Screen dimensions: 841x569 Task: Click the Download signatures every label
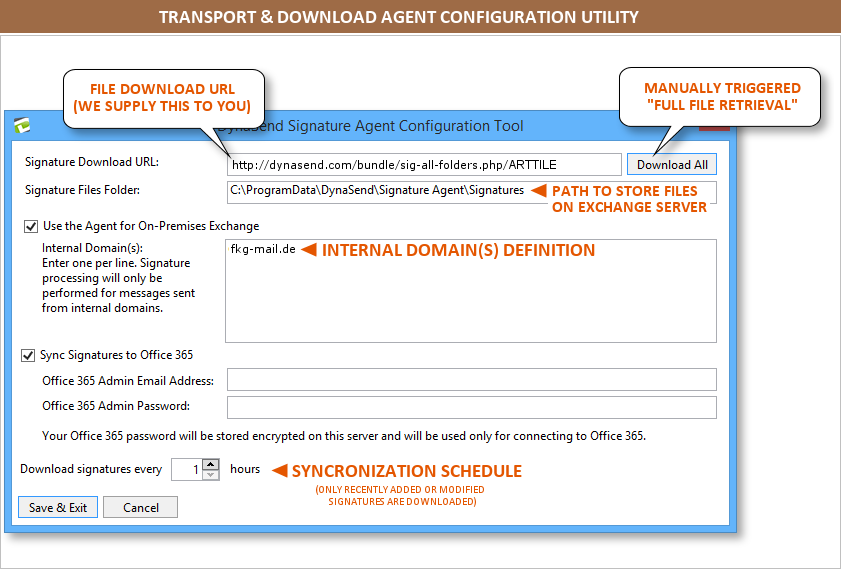[x=91, y=469]
